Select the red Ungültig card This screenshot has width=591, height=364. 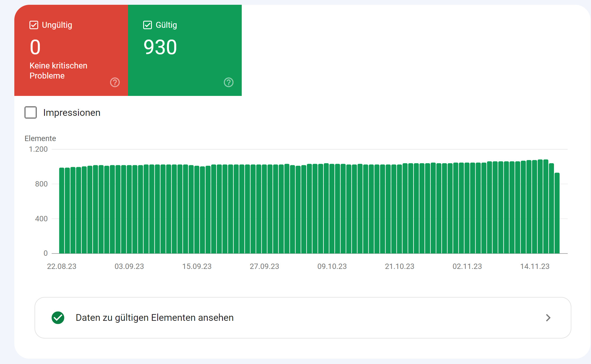(71, 50)
